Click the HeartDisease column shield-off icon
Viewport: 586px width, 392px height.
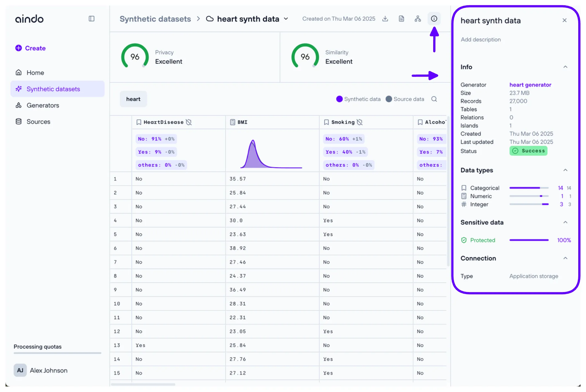coord(189,122)
